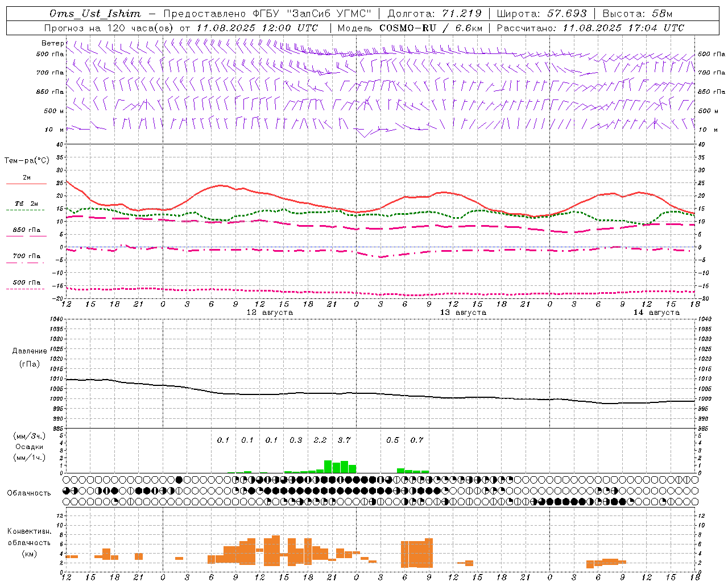Click the 13 августа date label

click(x=463, y=313)
